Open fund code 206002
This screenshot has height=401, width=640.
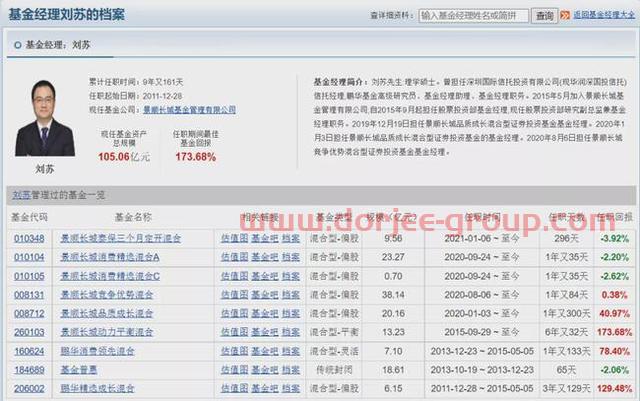click(x=29, y=388)
